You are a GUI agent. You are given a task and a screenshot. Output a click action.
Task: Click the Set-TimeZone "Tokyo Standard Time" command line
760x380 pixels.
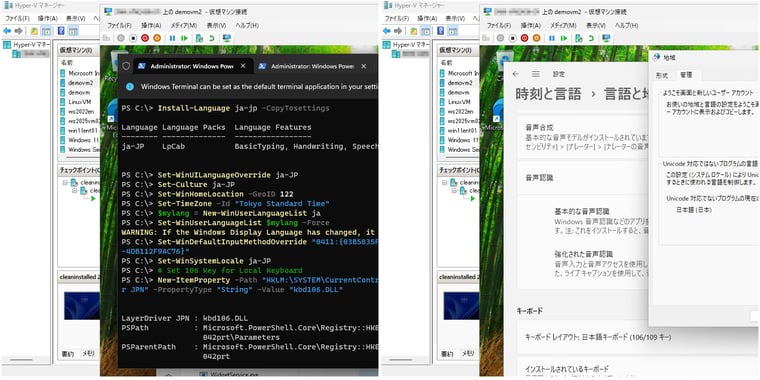click(225, 203)
